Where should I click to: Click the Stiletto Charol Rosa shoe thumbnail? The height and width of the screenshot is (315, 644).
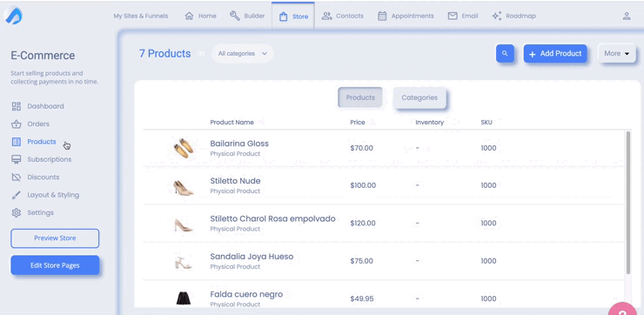184,225
